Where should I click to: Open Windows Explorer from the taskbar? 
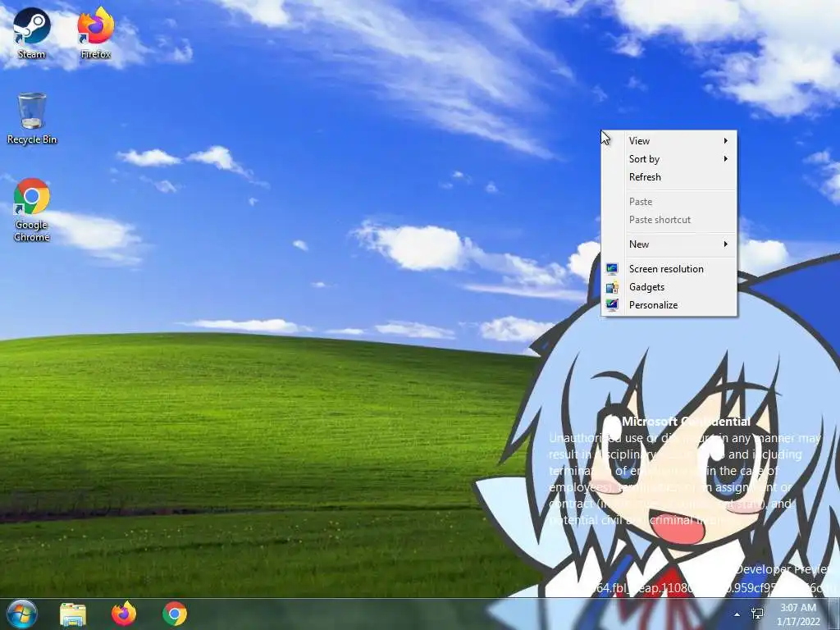pyautogui.click(x=73, y=614)
